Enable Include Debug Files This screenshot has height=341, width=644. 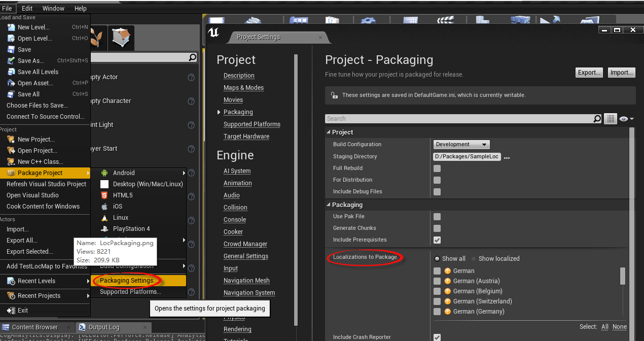437,192
